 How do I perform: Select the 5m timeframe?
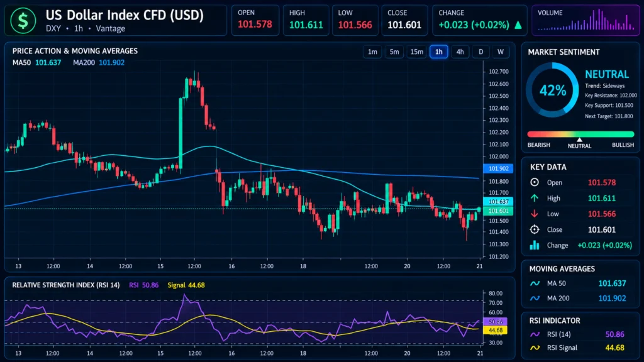point(394,52)
